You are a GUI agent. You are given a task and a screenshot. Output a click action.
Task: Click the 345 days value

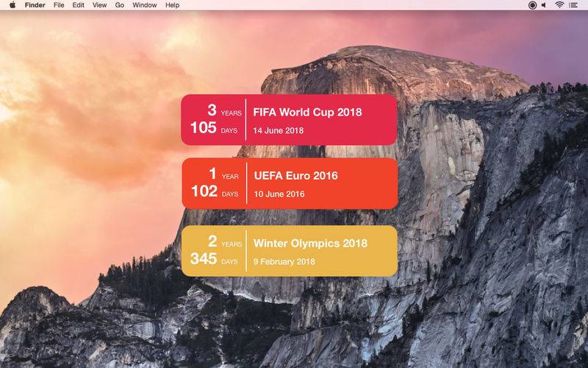click(204, 259)
